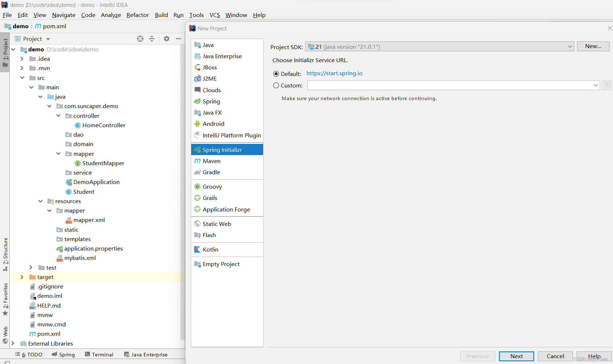This screenshot has height=364, width=613.
Task: Select Maven project type
Action: 227,161
